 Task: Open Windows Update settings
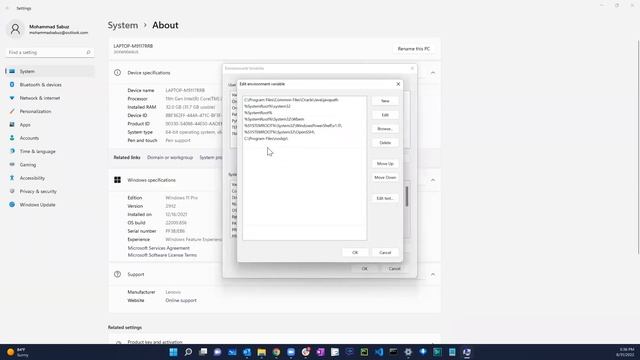(50, 204)
